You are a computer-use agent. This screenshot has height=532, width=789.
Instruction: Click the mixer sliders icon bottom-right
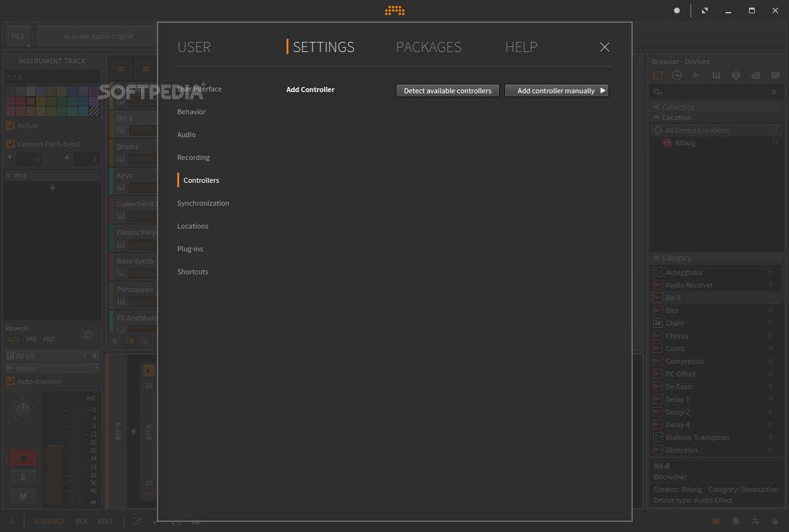[x=755, y=521]
